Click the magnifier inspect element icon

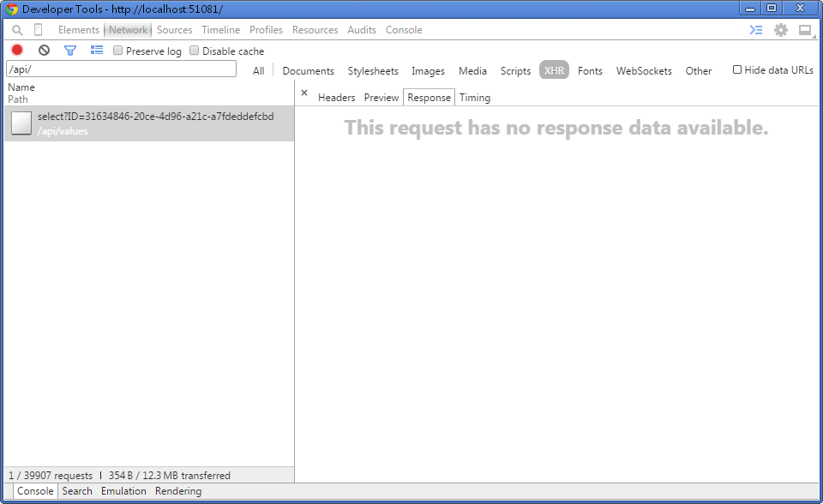click(17, 31)
